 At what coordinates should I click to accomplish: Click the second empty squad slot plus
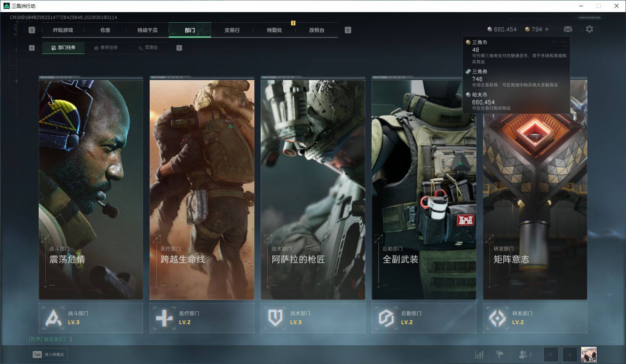pyautogui.click(x=570, y=355)
